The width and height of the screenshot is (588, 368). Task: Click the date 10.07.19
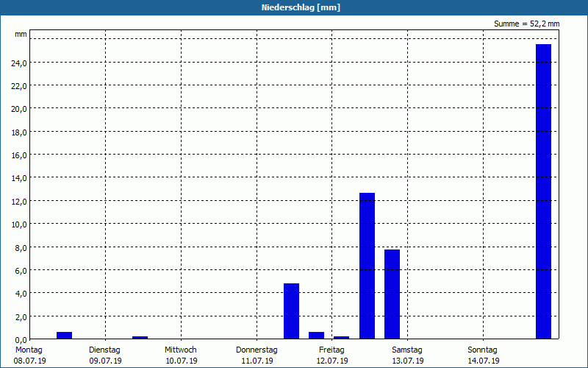[182, 361]
